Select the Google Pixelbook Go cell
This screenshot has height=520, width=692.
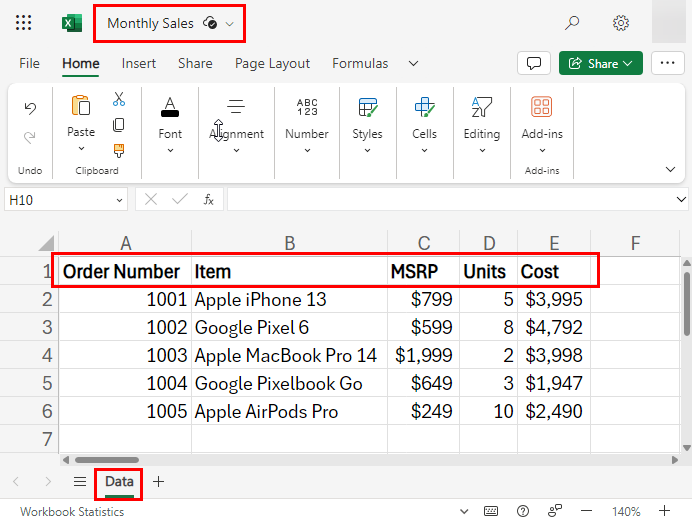pyautogui.click(x=290, y=383)
